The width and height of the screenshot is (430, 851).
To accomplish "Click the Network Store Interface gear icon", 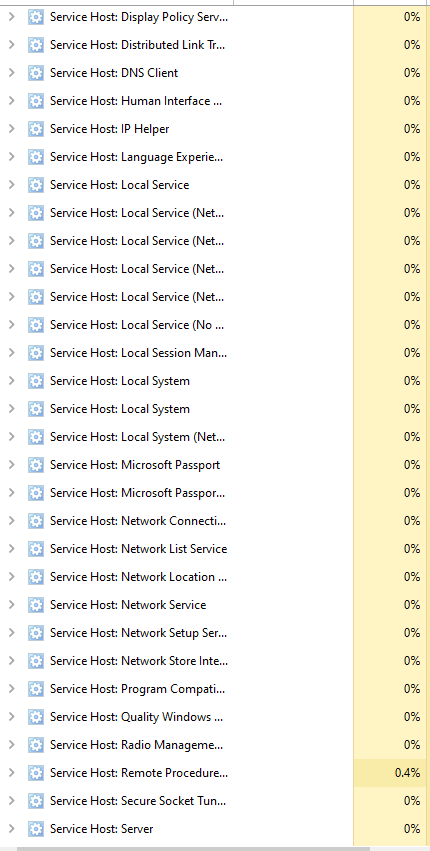I will 35,661.
